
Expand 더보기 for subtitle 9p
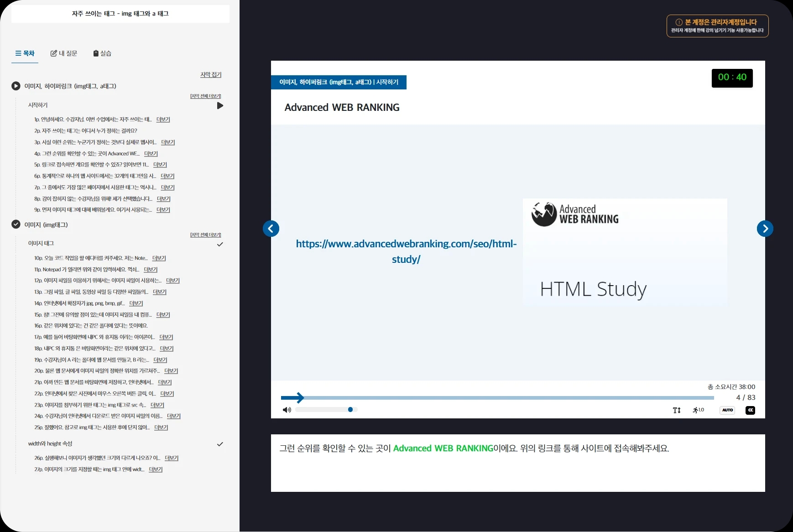(x=163, y=210)
